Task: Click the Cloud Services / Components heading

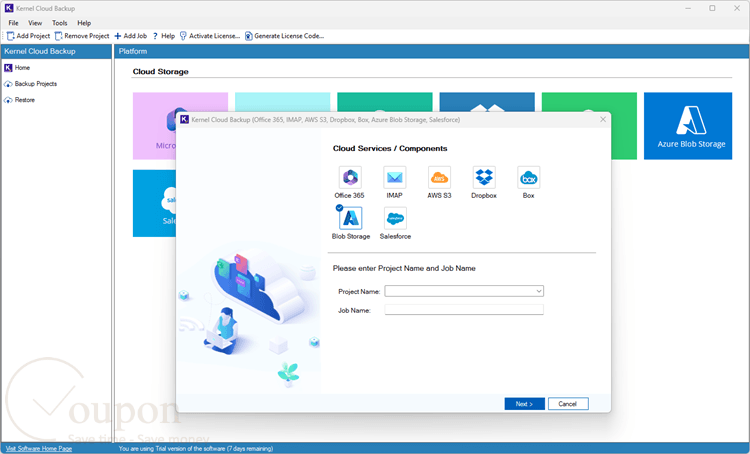Action: [390, 148]
